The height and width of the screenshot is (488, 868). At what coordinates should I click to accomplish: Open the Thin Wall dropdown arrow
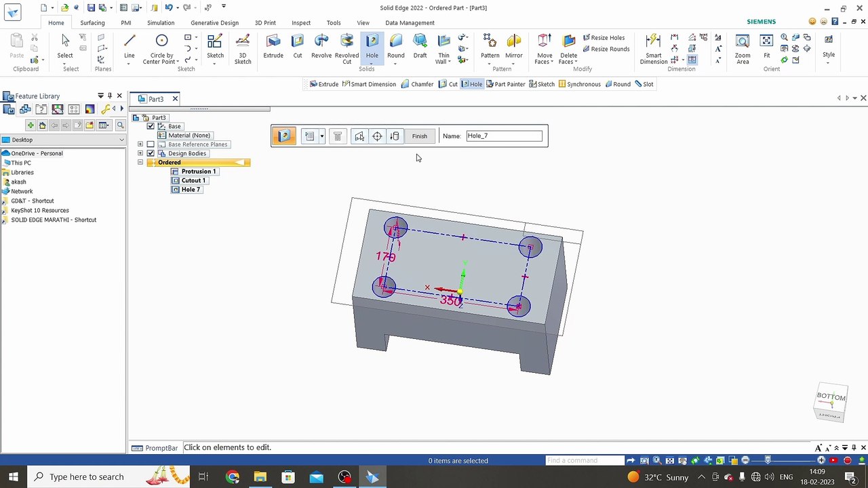(450, 62)
